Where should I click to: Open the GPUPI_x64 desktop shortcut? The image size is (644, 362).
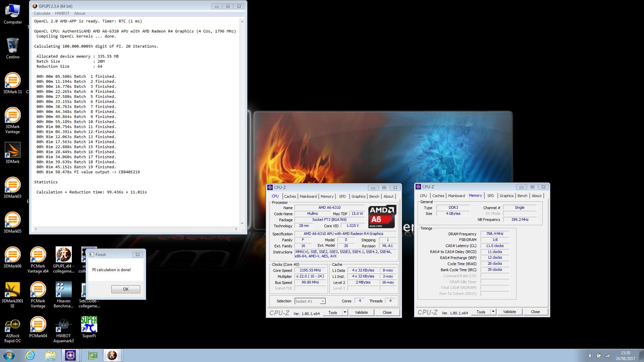tap(63, 260)
